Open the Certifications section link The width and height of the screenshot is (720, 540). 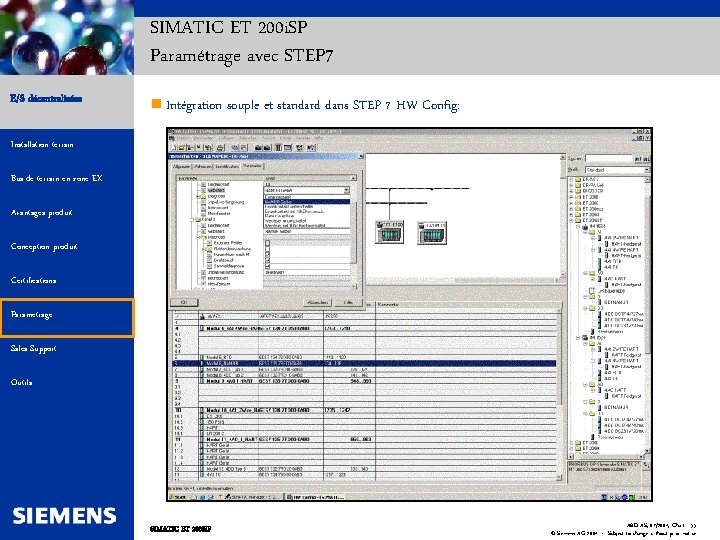pyautogui.click(x=33, y=280)
